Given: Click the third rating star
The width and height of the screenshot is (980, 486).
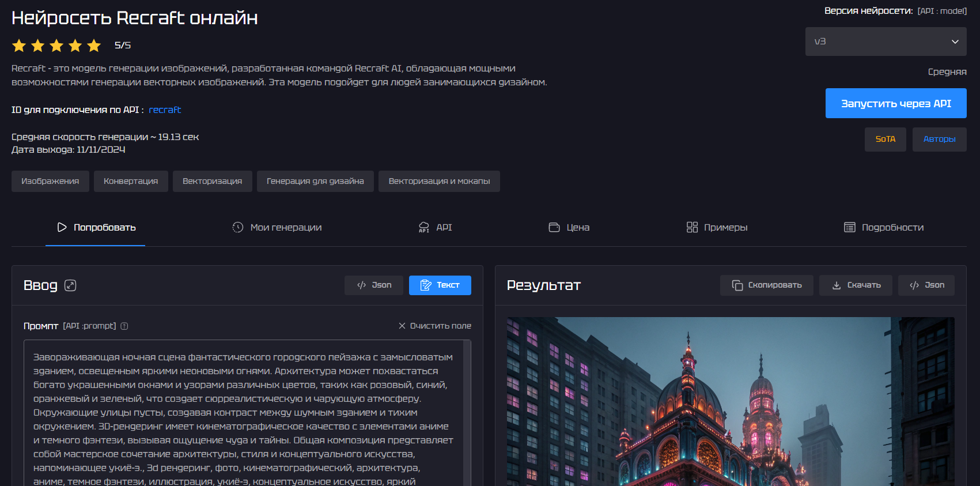Looking at the screenshot, I should click(56, 46).
